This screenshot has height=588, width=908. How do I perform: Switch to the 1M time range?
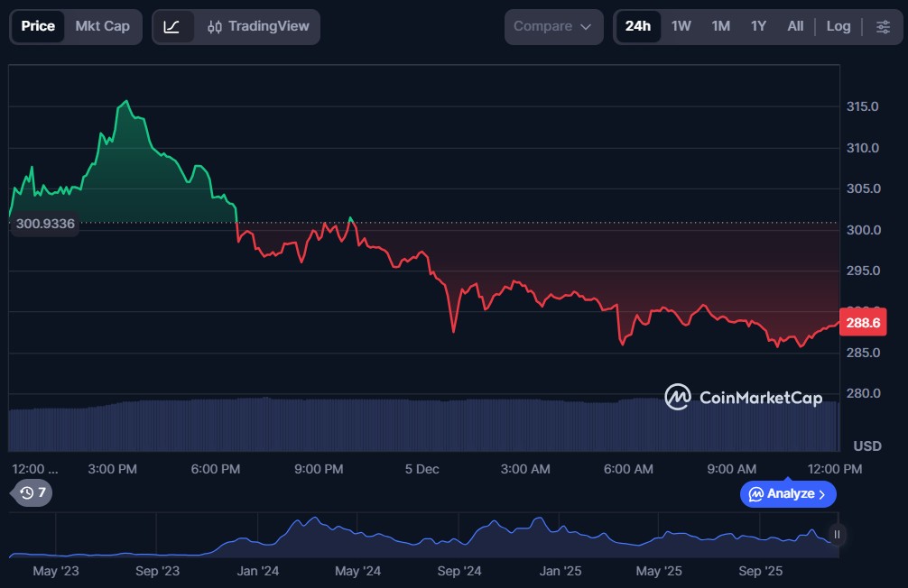point(720,27)
